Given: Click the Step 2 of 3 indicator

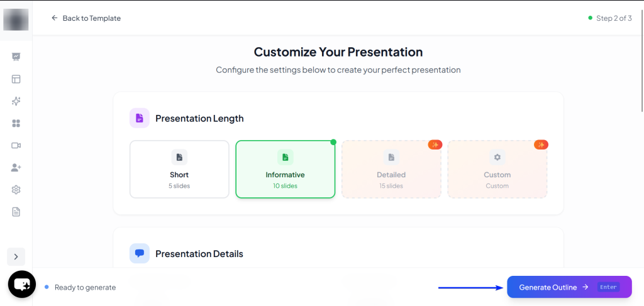Looking at the screenshot, I should (609, 18).
